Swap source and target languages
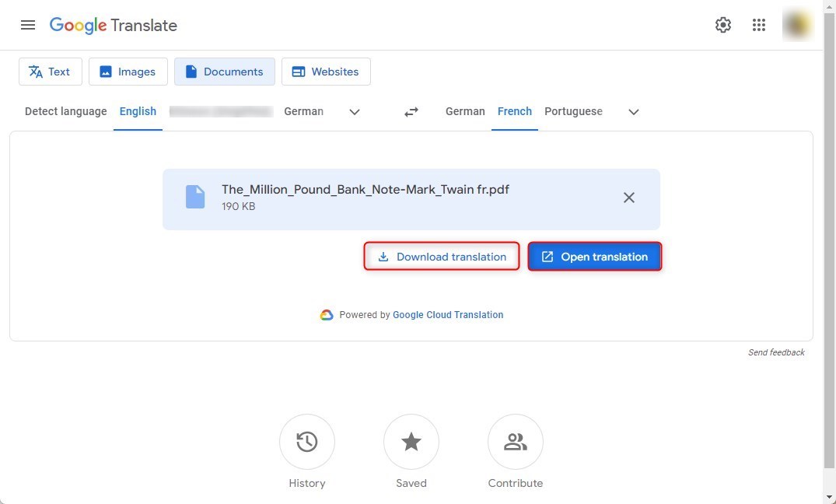 tap(411, 112)
